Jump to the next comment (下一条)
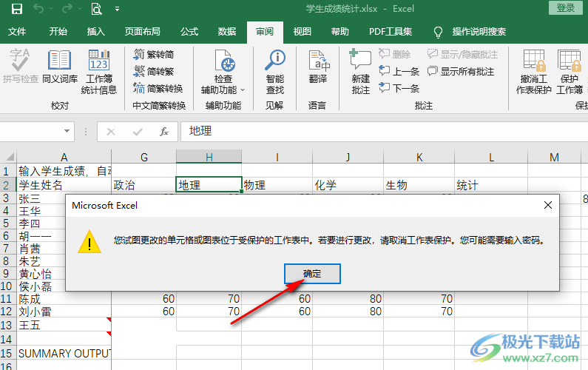 [x=399, y=88]
